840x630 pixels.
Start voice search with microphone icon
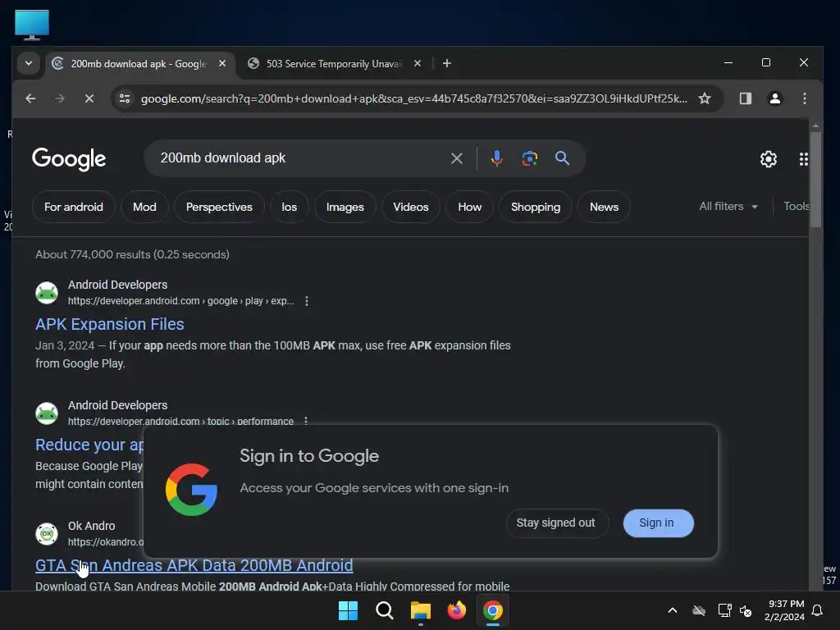496,158
